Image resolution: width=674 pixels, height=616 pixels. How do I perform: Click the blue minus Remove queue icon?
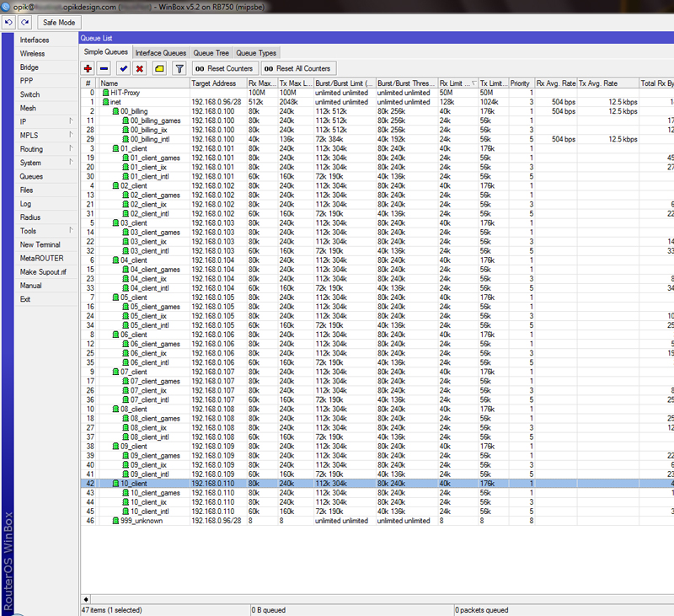click(104, 68)
